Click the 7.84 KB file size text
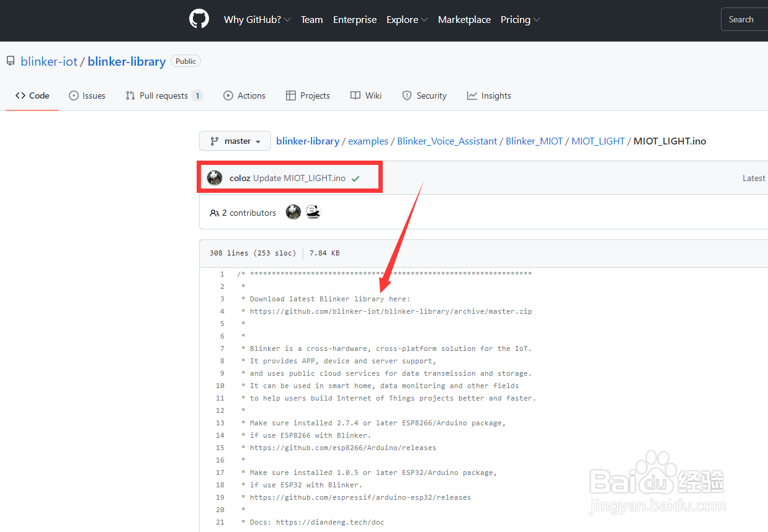Image resolution: width=768 pixels, height=532 pixels. 324,253
